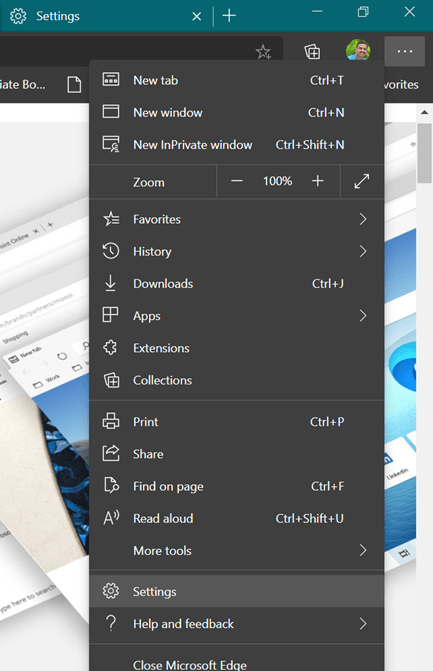Expand Help and feedback submenu chevron
The width and height of the screenshot is (433, 671).
pyautogui.click(x=363, y=623)
